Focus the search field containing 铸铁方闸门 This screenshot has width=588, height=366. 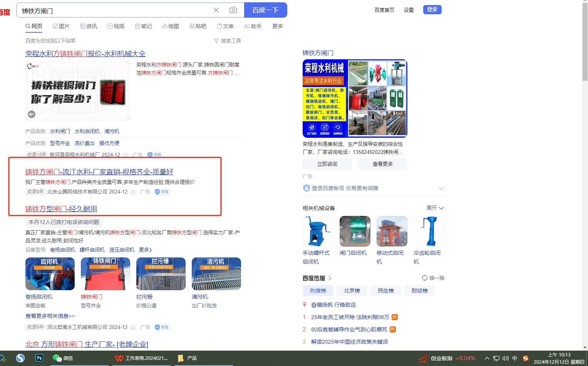pos(116,10)
